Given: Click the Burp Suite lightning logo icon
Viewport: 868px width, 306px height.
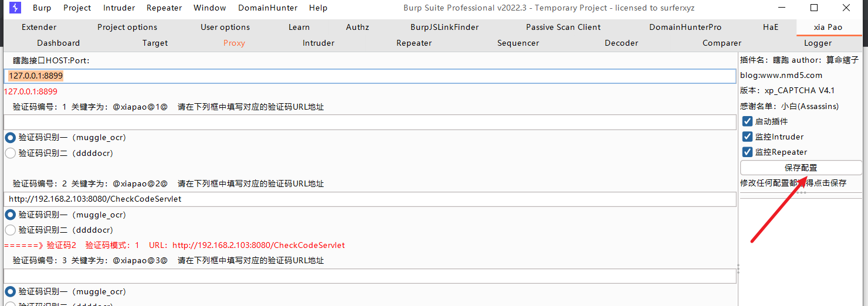Looking at the screenshot, I should click(15, 8).
